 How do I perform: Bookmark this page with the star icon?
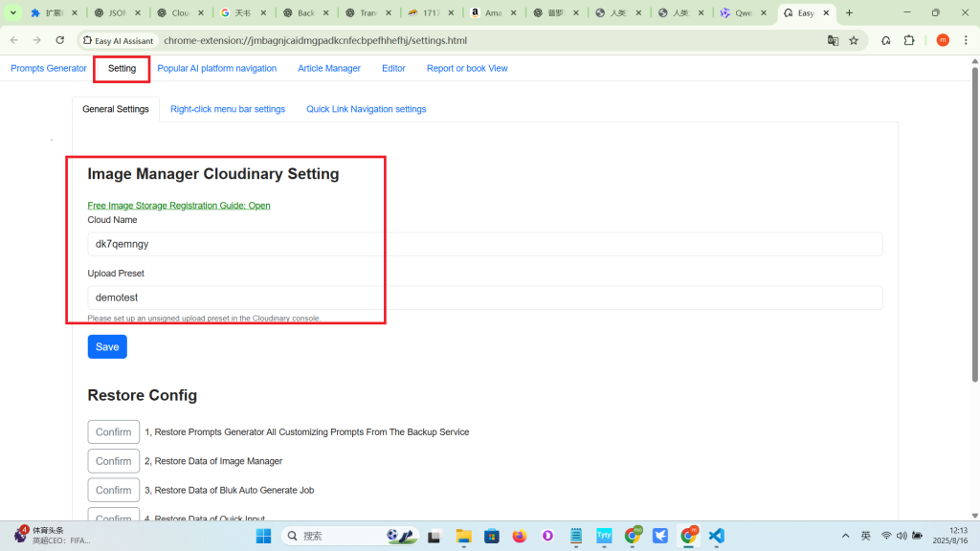[854, 40]
